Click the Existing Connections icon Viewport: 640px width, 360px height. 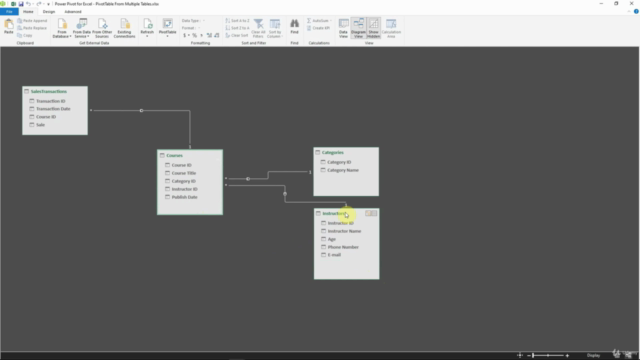click(x=124, y=28)
